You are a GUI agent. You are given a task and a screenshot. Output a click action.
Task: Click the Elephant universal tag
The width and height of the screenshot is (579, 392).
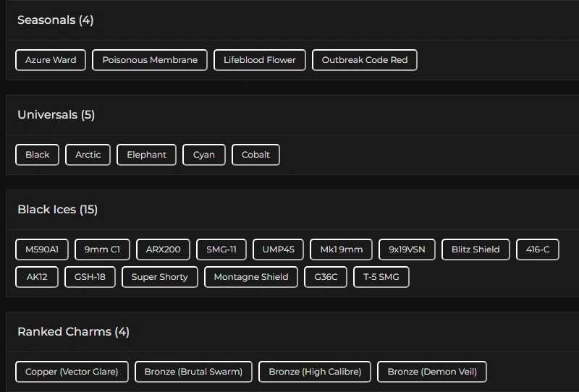[x=147, y=155]
